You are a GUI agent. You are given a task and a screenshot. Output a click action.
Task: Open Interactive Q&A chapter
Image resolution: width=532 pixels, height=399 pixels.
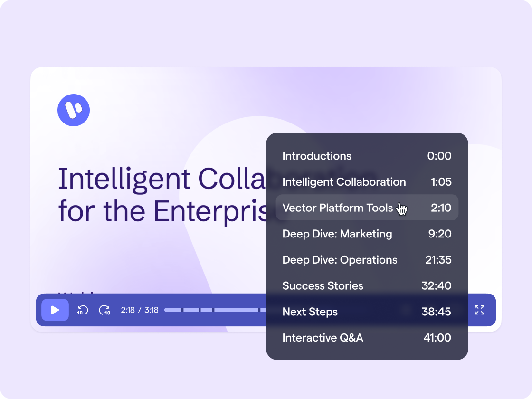click(367, 338)
